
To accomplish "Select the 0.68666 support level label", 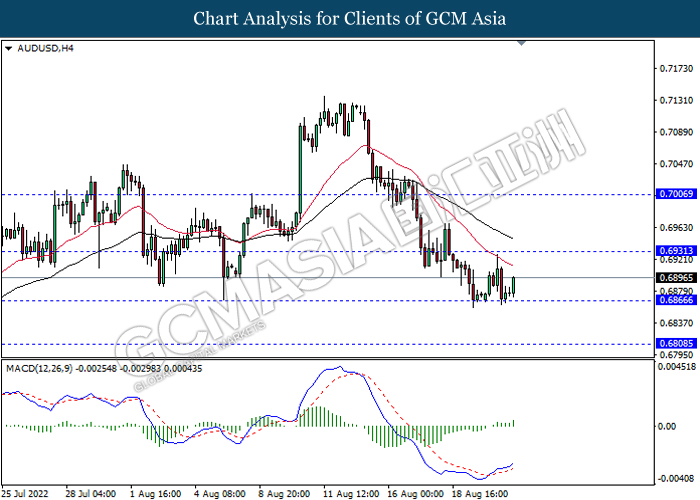I will [676, 300].
